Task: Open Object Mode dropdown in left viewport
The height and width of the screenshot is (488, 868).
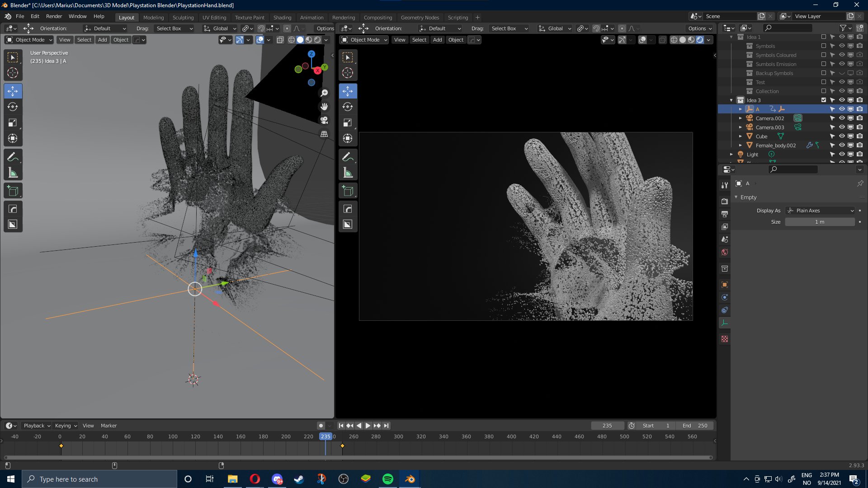Action: (x=29, y=40)
